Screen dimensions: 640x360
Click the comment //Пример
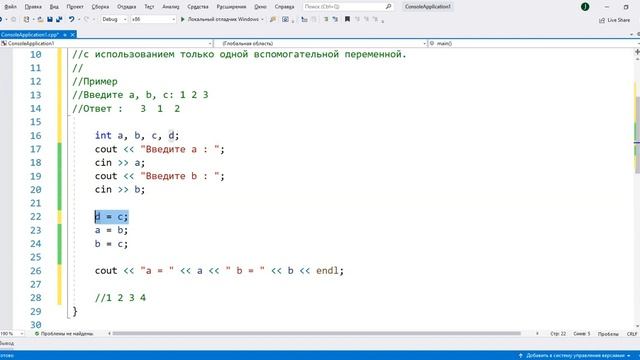(95, 81)
